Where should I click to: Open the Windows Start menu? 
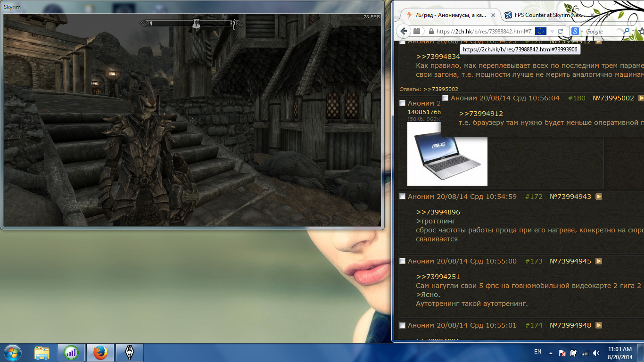click(12, 352)
